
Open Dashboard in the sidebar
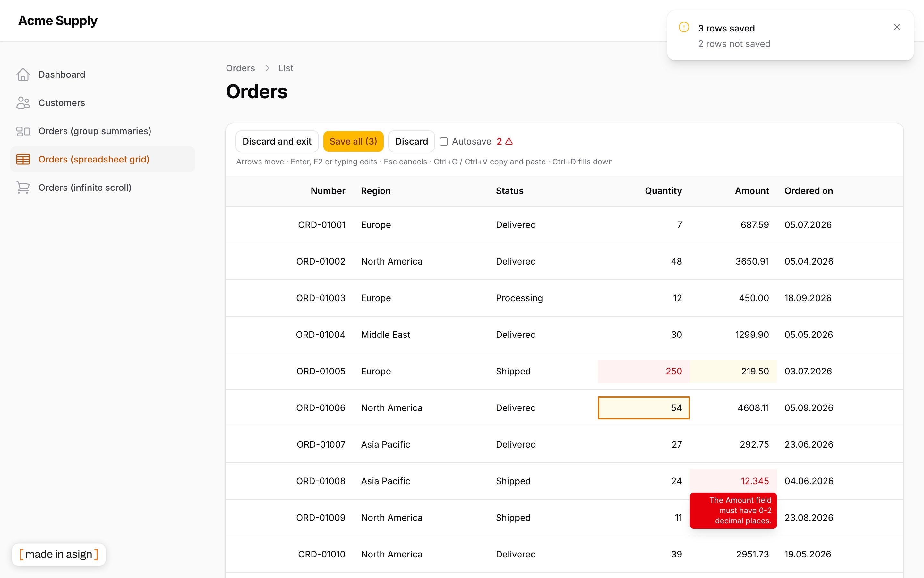(x=102, y=74)
